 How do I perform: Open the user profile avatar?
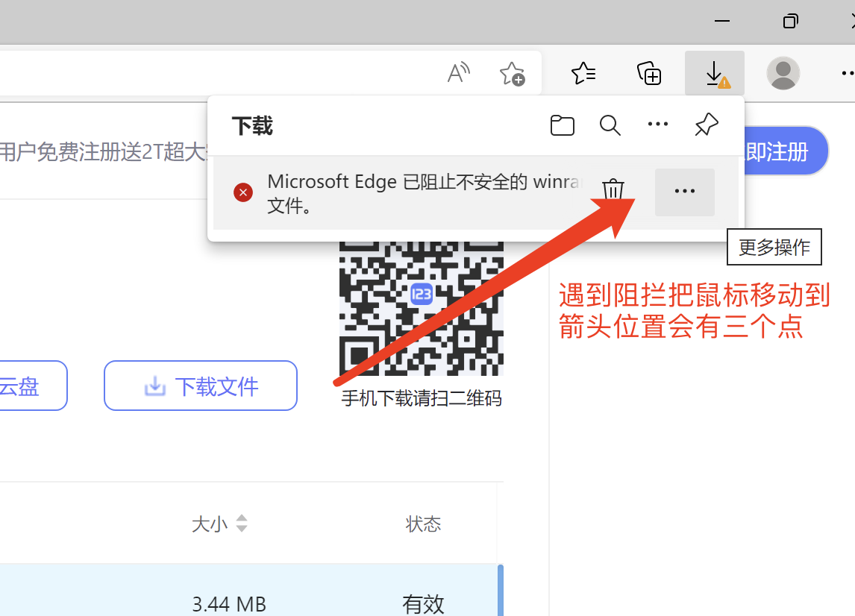[783, 73]
